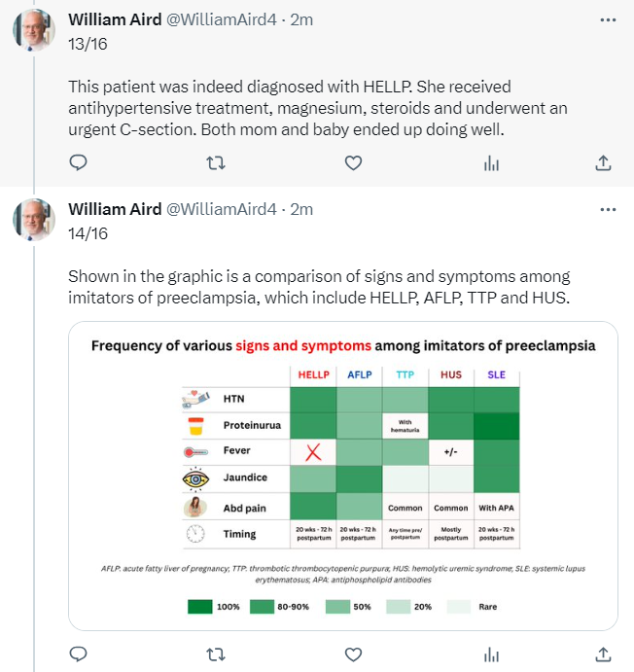Open William Aird's name link in 13/16 tweet

pyautogui.click(x=115, y=19)
